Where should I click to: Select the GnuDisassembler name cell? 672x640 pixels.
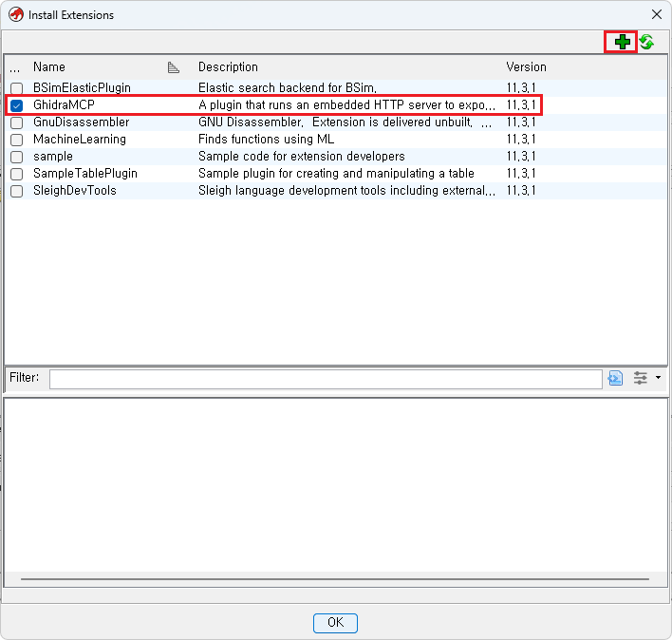click(81, 122)
